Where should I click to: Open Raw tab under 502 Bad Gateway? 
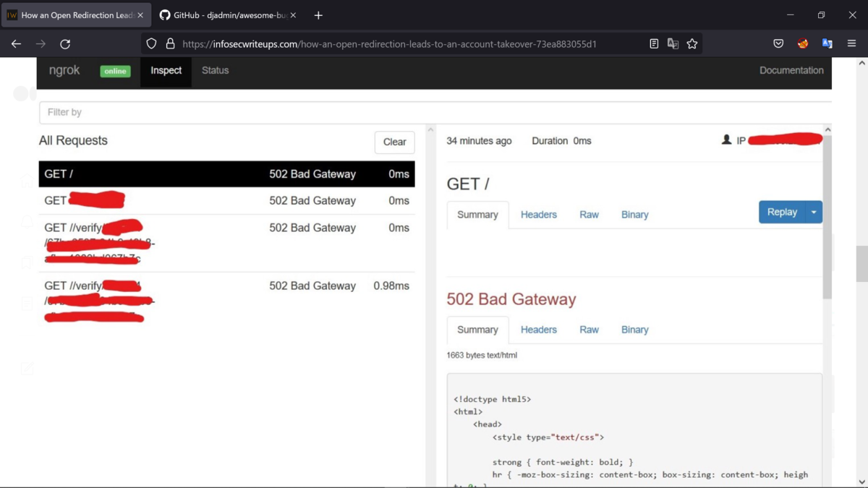coord(589,330)
